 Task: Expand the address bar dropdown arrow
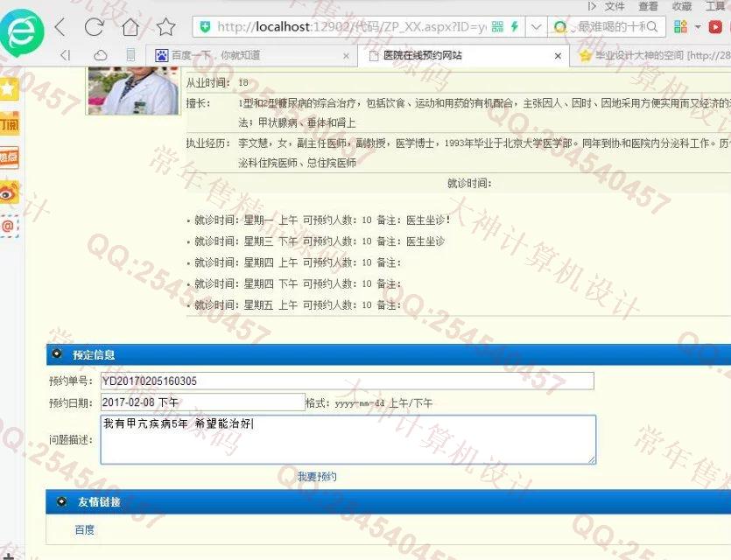click(x=536, y=27)
